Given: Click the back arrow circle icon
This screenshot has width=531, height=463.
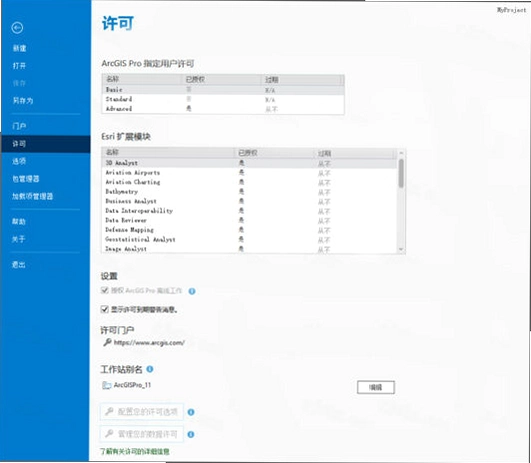Looking at the screenshot, I should [17, 28].
